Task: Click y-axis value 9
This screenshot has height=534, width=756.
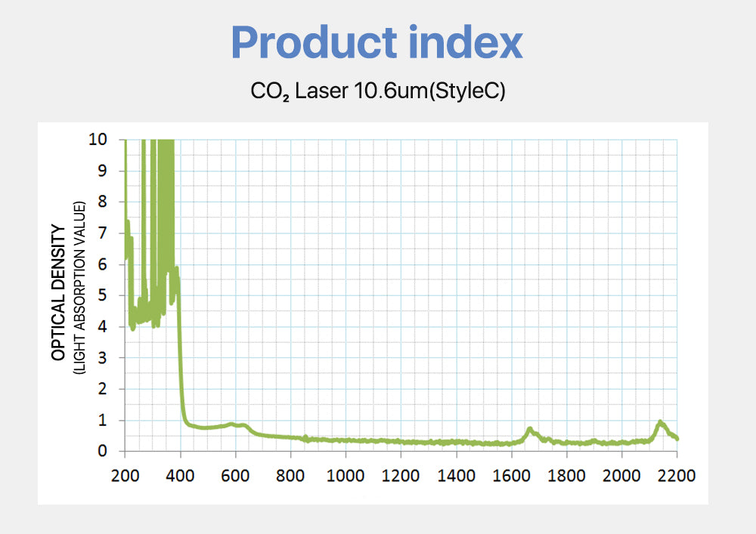Action: point(102,171)
